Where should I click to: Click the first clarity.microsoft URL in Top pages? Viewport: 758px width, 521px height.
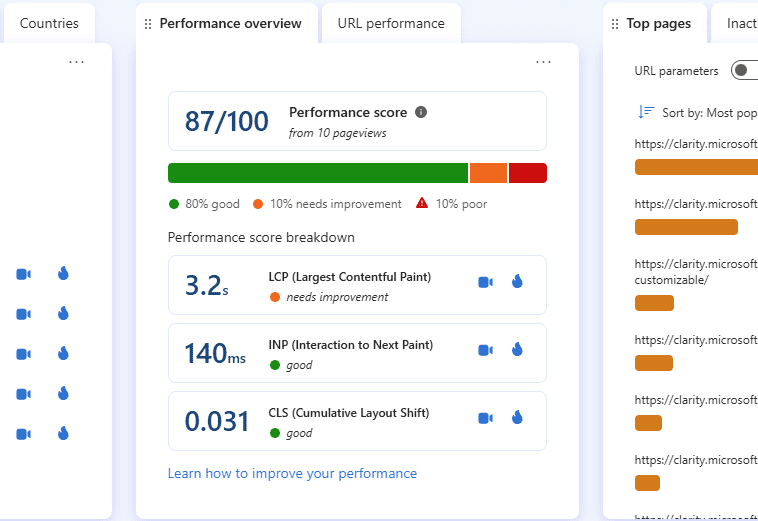[x=696, y=143]
